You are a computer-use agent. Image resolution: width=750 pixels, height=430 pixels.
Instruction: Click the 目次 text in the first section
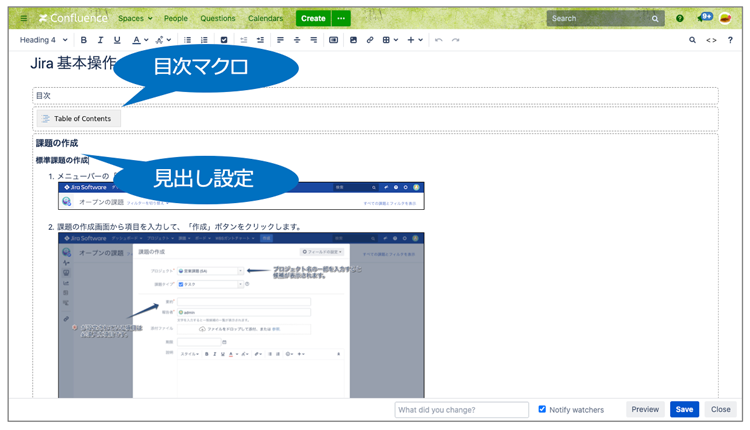pyautogui.click(x=43, y=96)
